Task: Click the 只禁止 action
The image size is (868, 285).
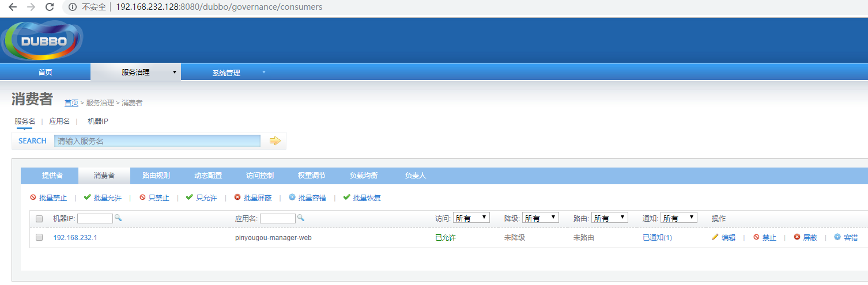Action: tap(154, 197)
